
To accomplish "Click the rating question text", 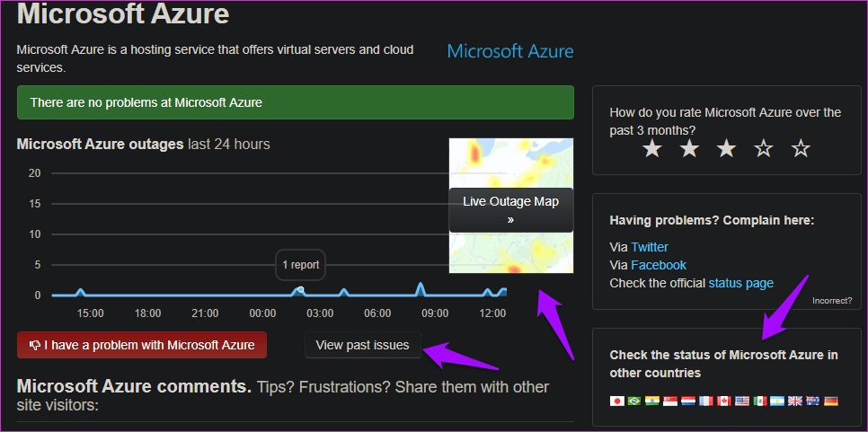I will point(725,121).
